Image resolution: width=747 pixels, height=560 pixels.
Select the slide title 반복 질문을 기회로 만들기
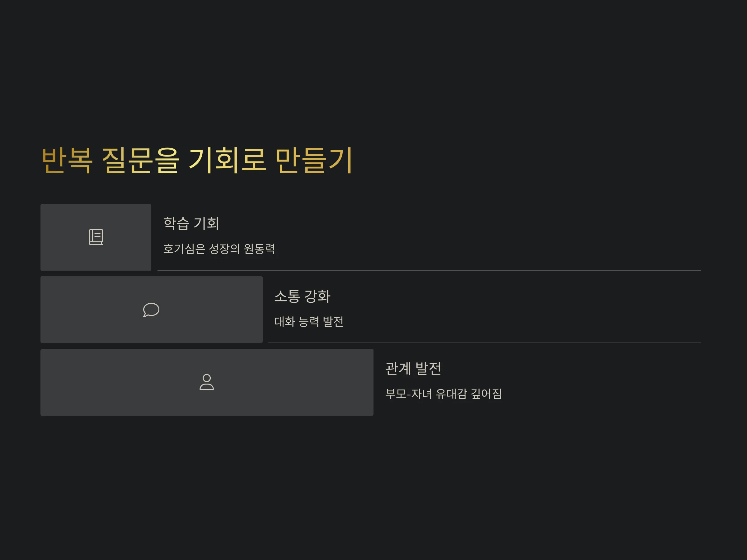point(197,160)
